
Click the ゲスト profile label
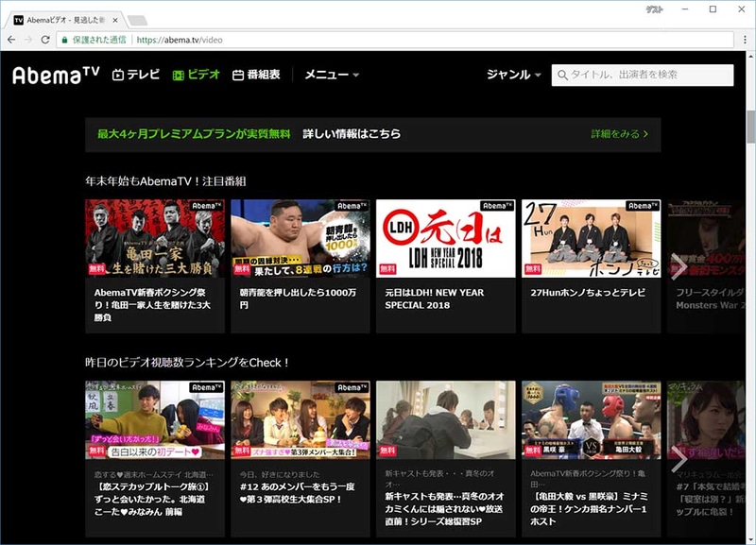point(655,9)
